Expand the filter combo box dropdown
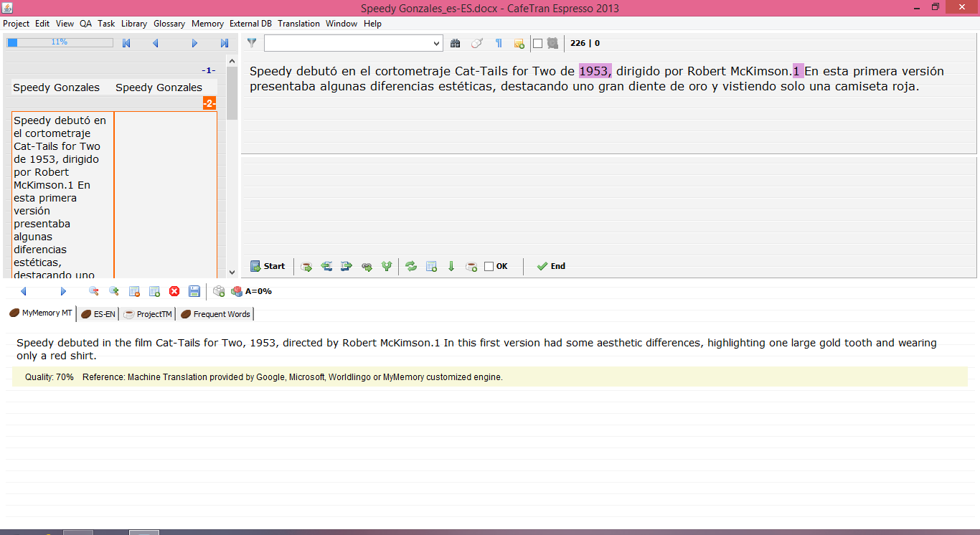Screen dimensions: 980x535 point(437,44)
